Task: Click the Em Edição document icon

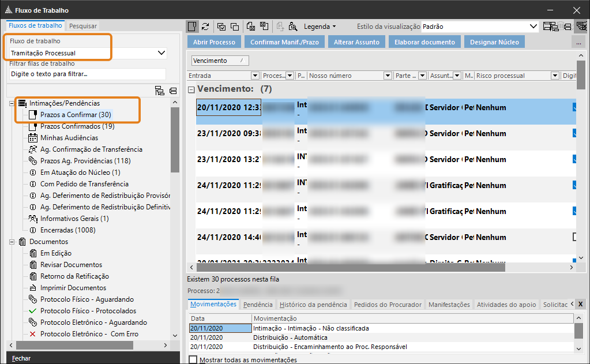Action: tap(33, 253)
